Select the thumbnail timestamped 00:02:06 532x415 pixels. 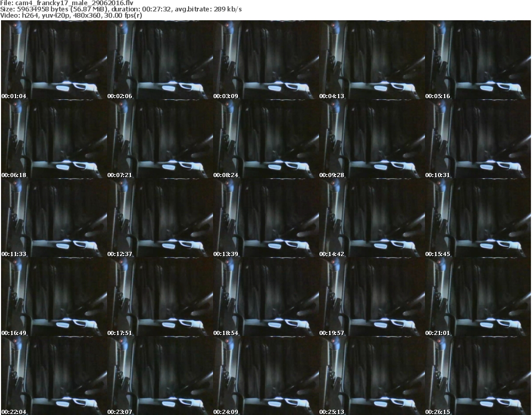click(160, 60)
